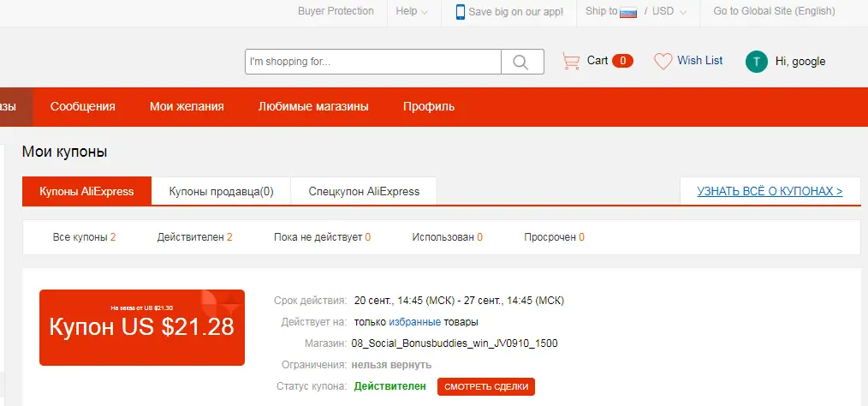Select the Купоны AliExpress tab
The image size is (868, 406).
click(x=87, y=192)
